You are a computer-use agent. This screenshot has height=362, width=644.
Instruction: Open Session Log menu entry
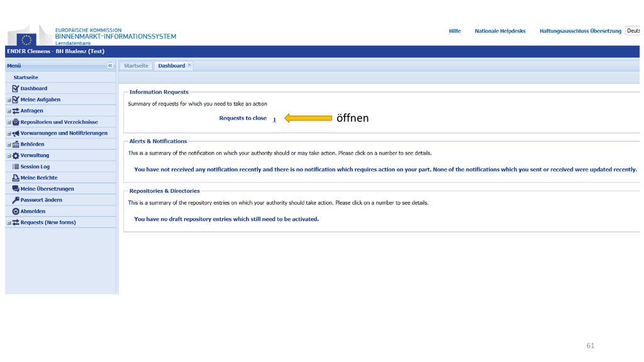click(x=35, y=167)
